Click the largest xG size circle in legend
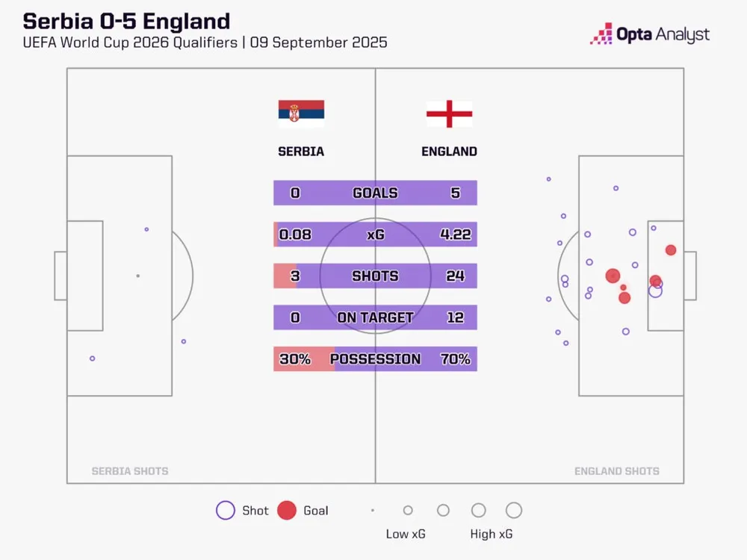747x560 pixels. click(513, 511)
